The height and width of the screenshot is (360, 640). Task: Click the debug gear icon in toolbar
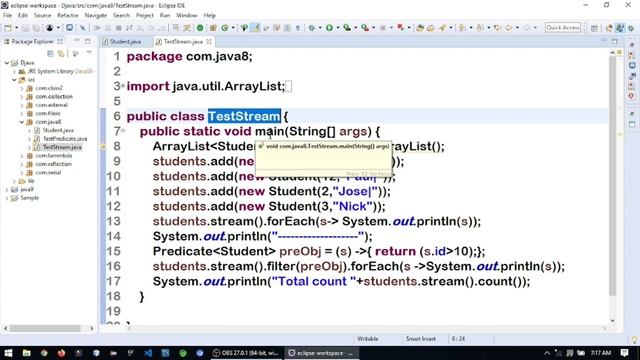click(x=312, y=28)
